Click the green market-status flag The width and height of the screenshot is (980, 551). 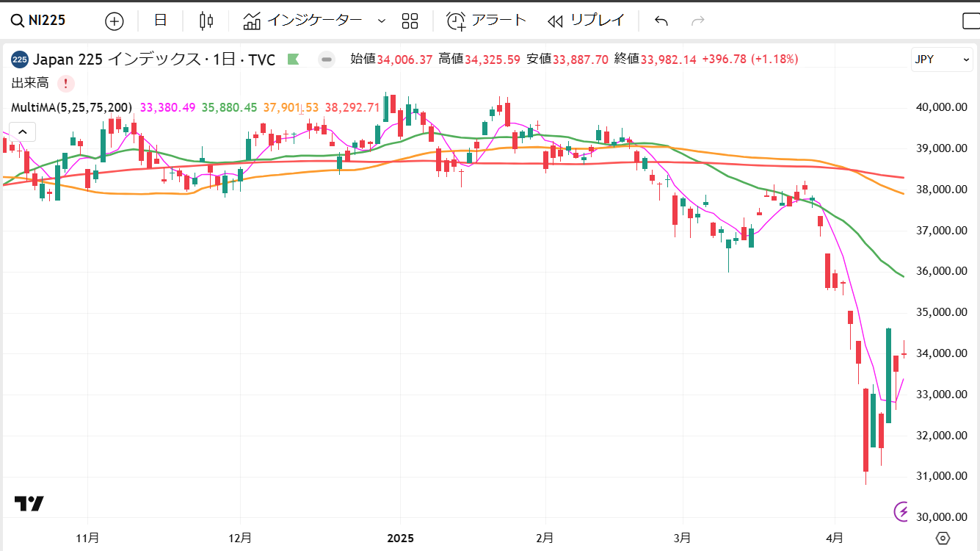[x=293, y=60]
